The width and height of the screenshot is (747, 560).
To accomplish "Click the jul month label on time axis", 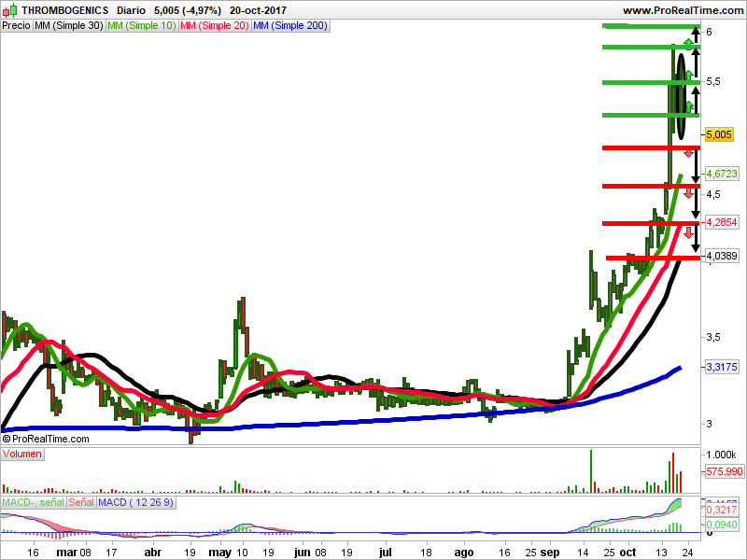I will coord(385,553).
